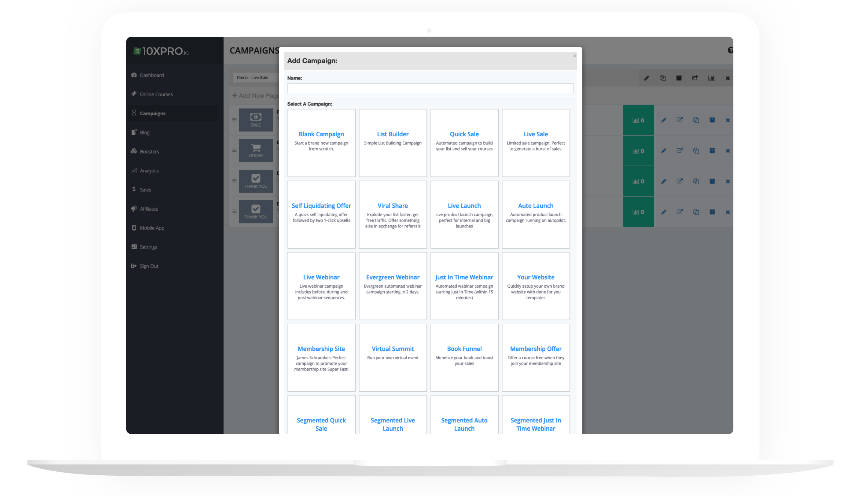Click the green stats counter for SALE page
This screenshot has height=496, width=868.
pyautogui.click(x=638, y=120)
